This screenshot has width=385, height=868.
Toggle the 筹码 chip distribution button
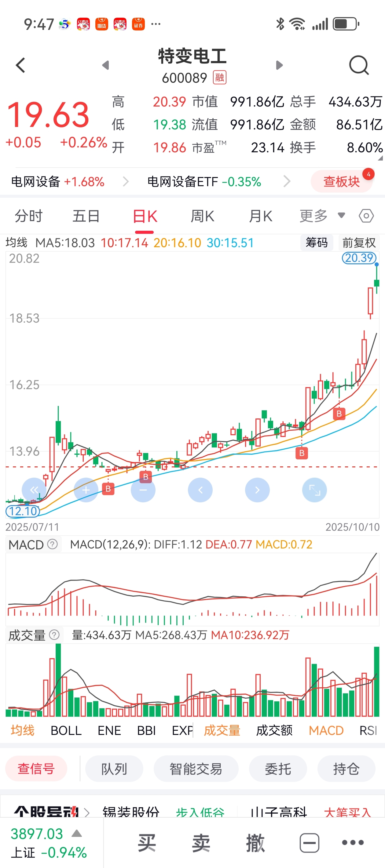(x=317, y=242)
